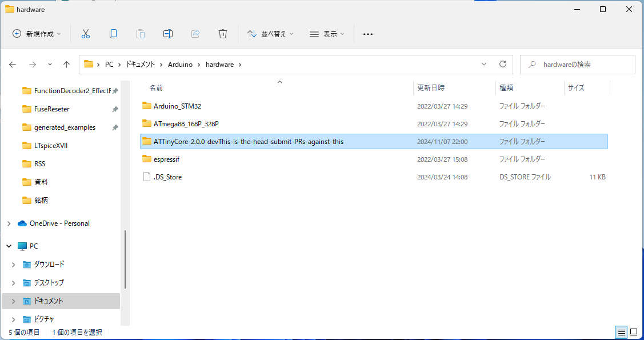The height and width of the screenshot is (340, 644).
Task: Open the see-more ... menu
Action: point(367,34)
